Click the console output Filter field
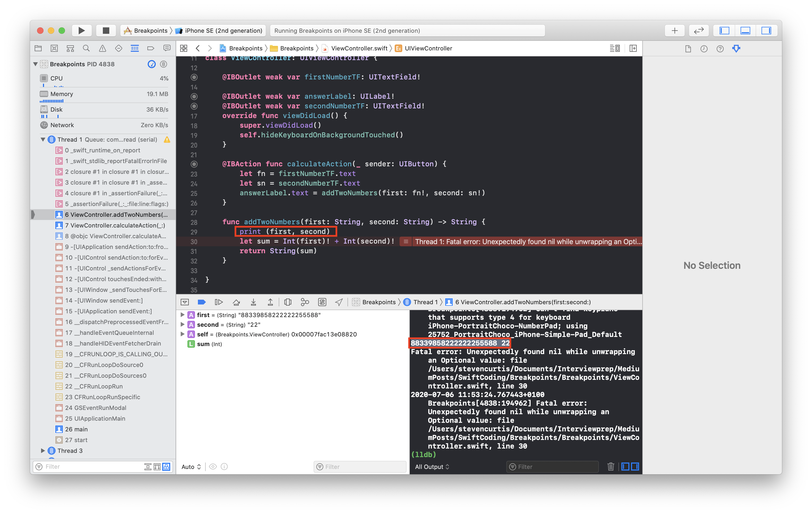The width and height of the screenshot is (812, 514). [552, 467]
